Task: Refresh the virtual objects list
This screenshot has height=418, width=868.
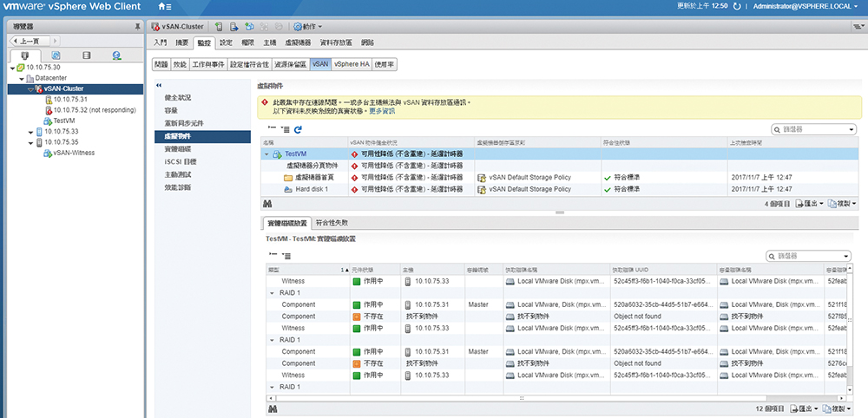Action: (298, 129)
